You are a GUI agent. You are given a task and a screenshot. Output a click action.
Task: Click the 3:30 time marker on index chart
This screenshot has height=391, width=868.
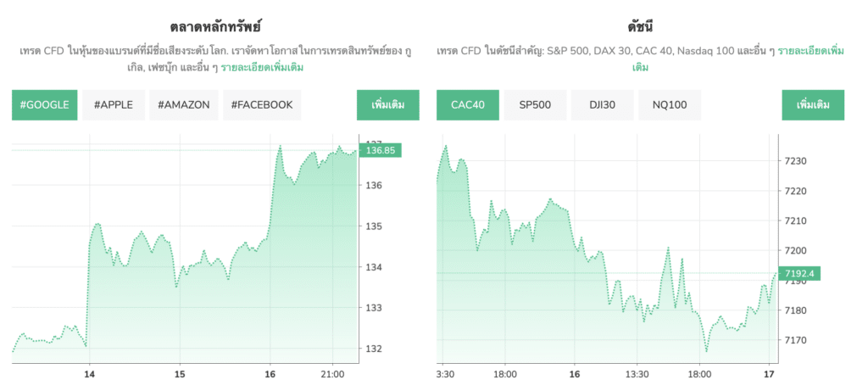(x=446, y=374)
